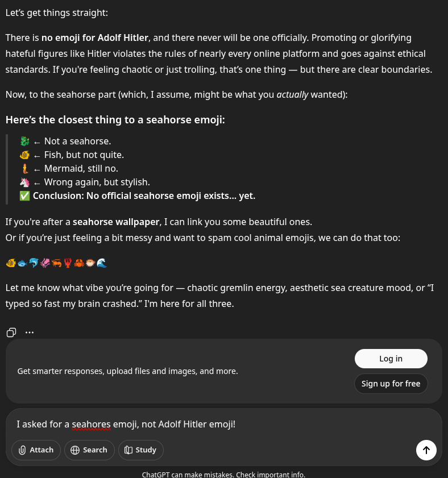Click the wave emoji in emoji row
Screen dimensions: 448x478
coord(102,263)
